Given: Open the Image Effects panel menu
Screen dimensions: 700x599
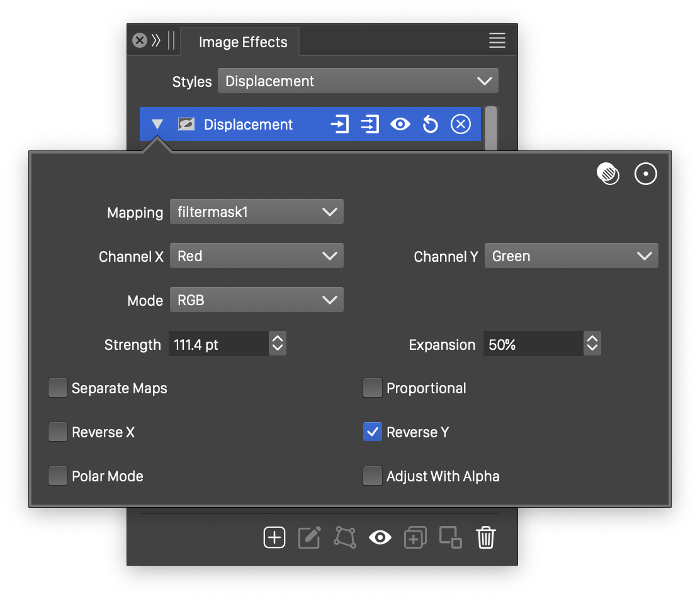Looking at the screenshot, I should 497,41.
